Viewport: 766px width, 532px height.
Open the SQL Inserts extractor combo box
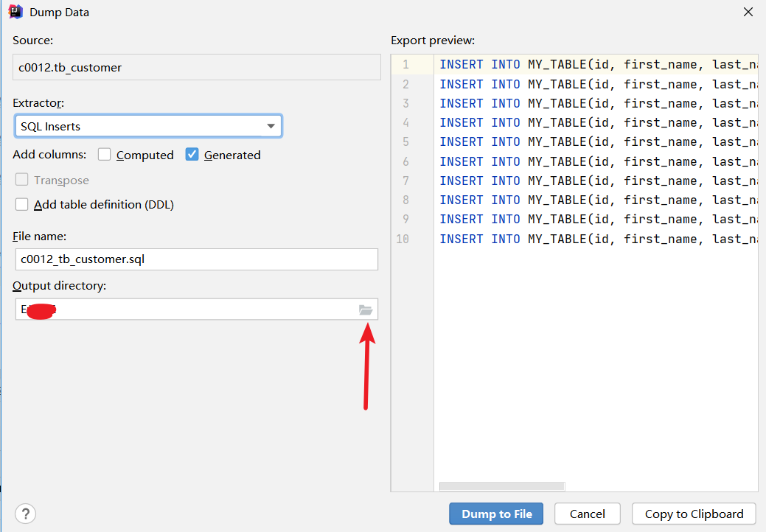tap(148, 126)
